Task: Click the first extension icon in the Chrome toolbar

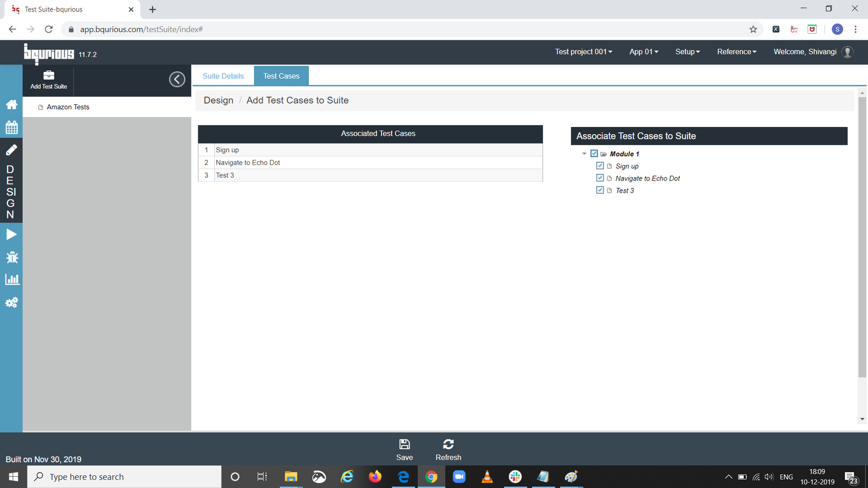Action: [776, 29]
